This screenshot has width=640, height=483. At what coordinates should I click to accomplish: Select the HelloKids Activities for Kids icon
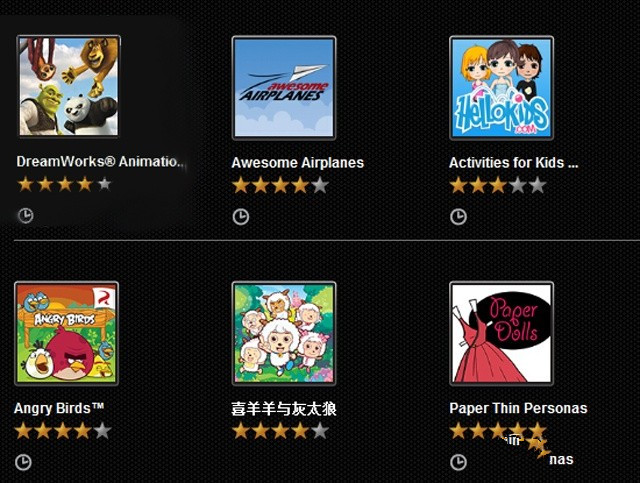[501, 88]
